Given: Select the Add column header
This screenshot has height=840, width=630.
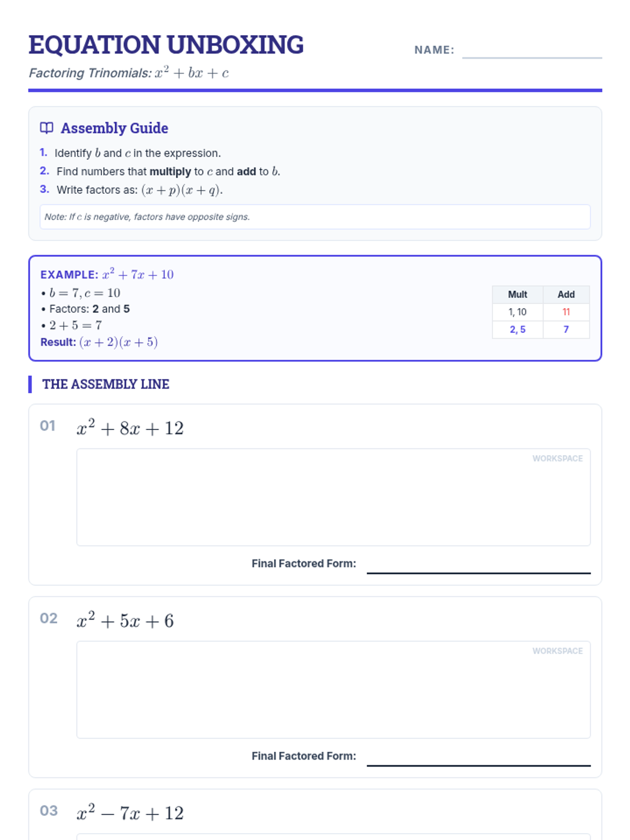Looking at the screenshot, I should pos(566,295).
